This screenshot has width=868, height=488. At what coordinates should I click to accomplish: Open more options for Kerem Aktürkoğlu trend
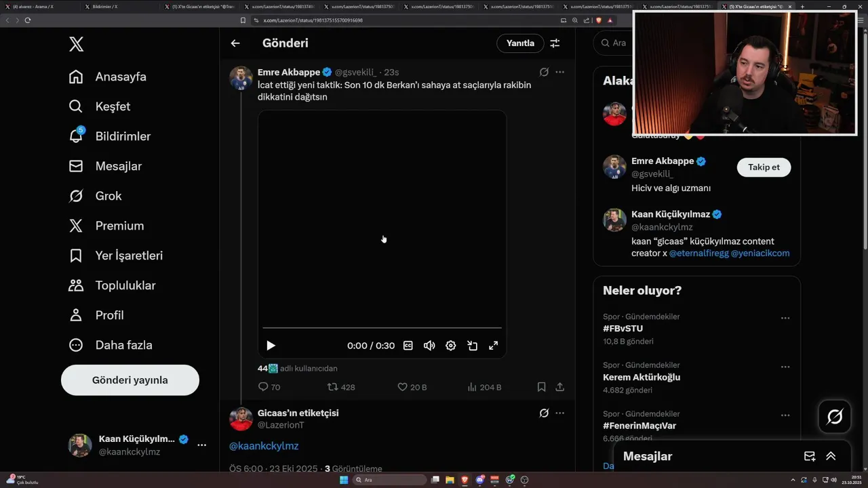(785, 367)
